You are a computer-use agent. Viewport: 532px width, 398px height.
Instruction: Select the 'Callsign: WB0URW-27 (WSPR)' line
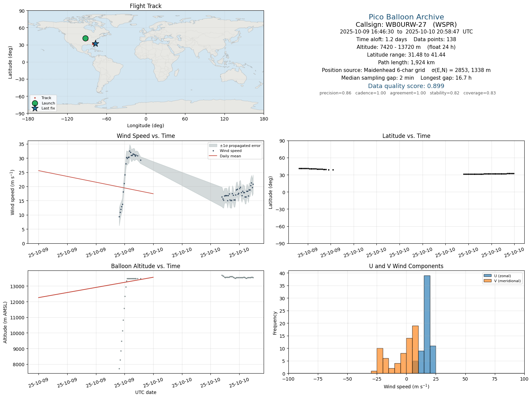pos(406,24)
